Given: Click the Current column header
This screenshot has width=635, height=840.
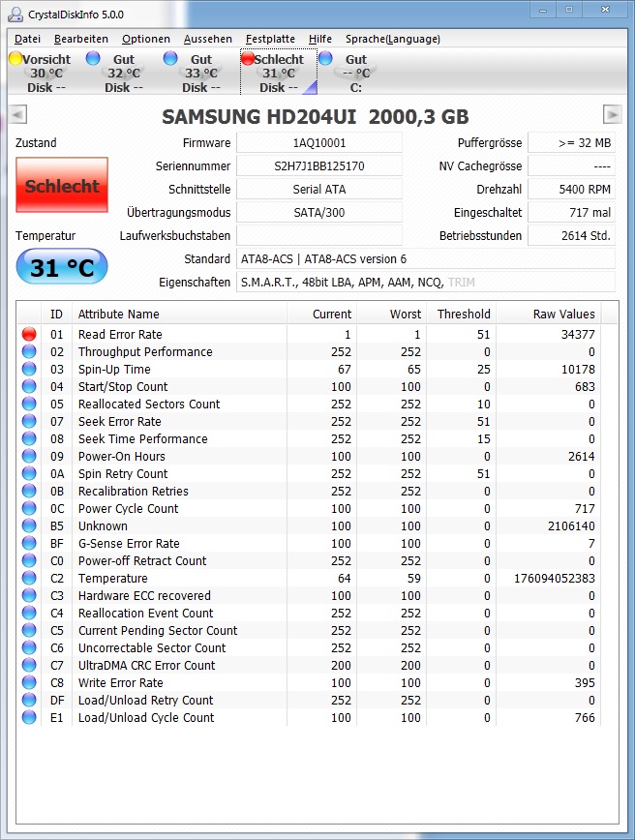Looking at the screenshot, I should (x=321, y=314).
